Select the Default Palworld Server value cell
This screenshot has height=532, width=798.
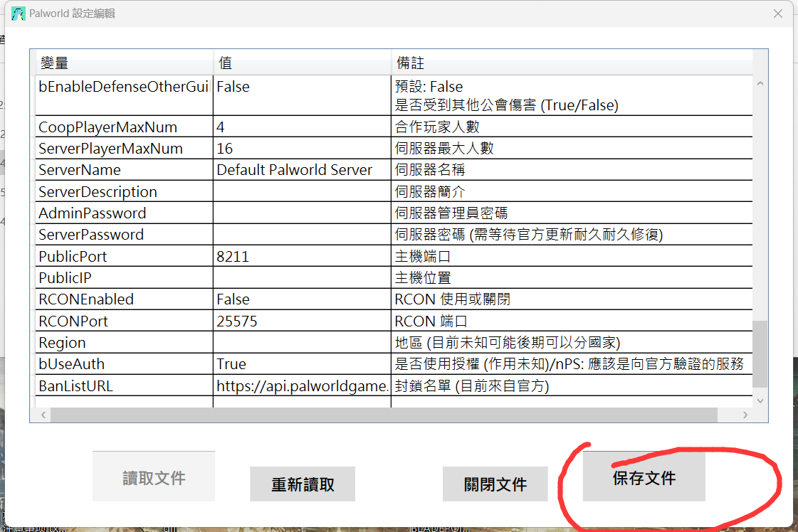coord(303,169)
